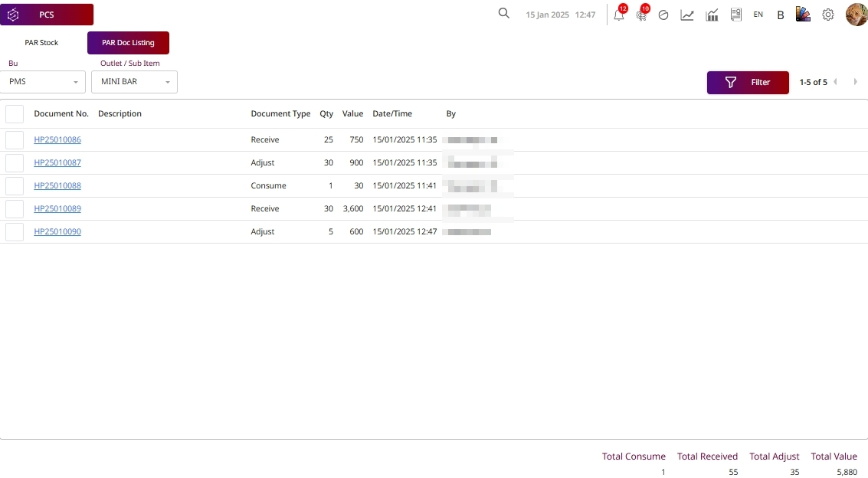The height and width of the screenshot is (478, 868).
Task: Click the document report icon
Action: tap(736, 15)
